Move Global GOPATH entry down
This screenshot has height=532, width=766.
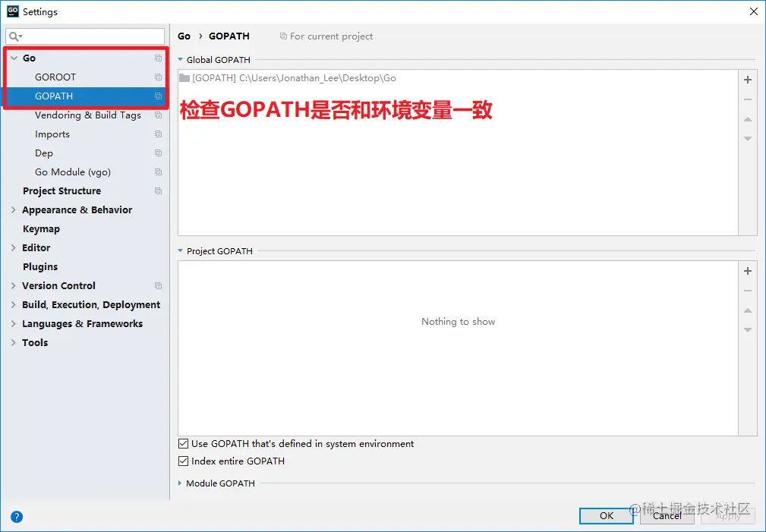click(748, 139)
